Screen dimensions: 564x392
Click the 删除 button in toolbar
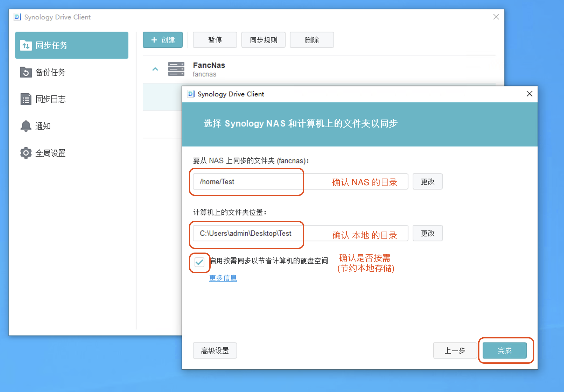pos(312,40)
